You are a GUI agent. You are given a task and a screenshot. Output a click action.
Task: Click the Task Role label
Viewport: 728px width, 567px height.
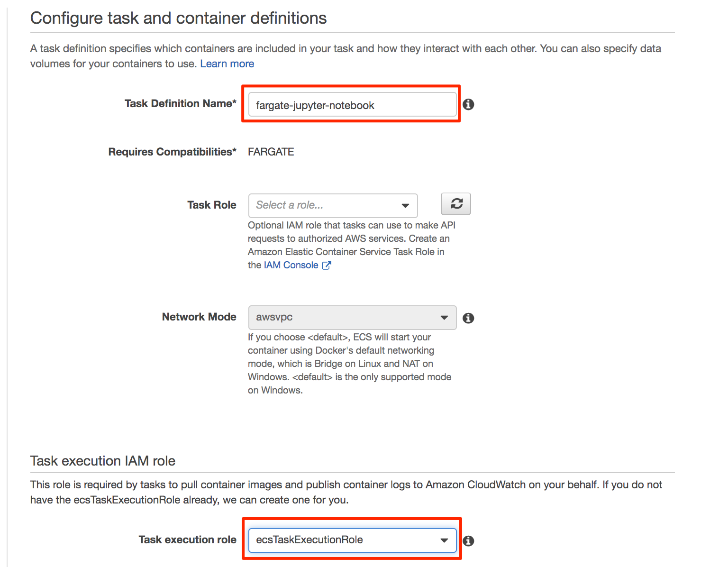(212, 205)
